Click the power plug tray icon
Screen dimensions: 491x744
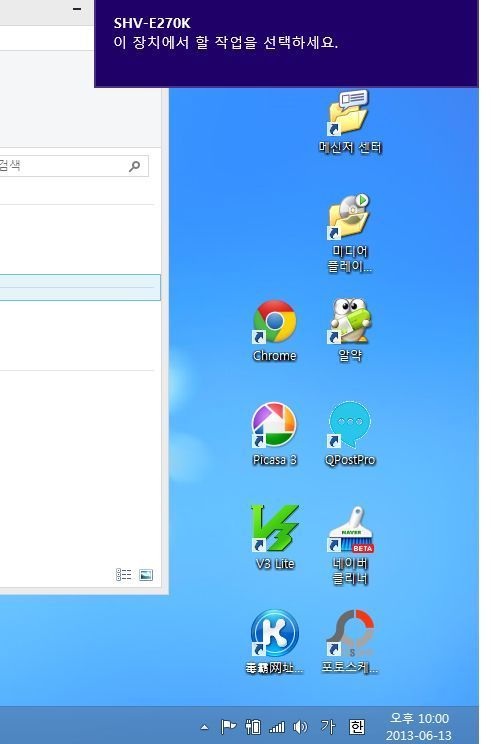point(253,726)
